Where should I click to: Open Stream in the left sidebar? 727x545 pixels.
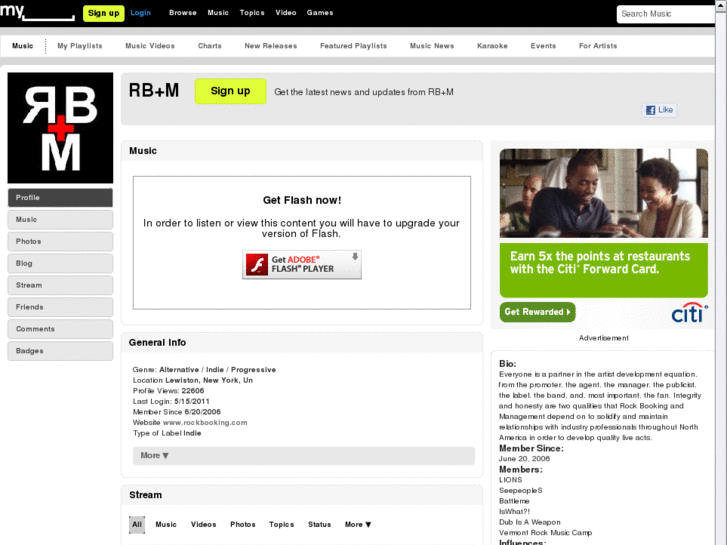(60, 285)
